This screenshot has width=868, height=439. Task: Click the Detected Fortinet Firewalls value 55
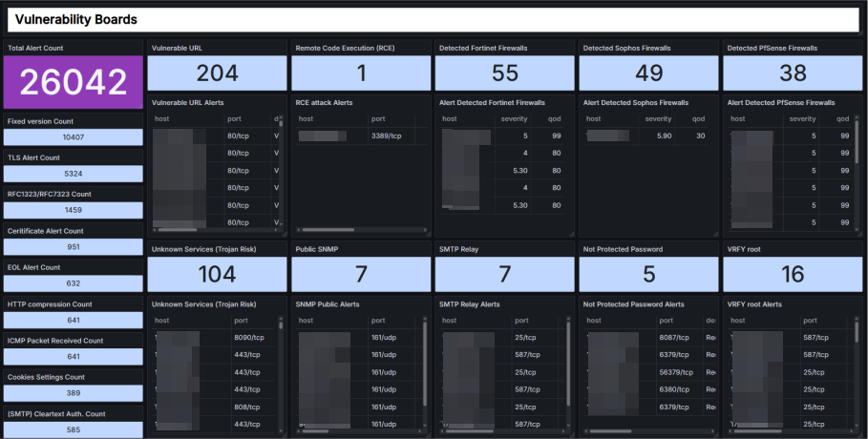coord(505,73)
